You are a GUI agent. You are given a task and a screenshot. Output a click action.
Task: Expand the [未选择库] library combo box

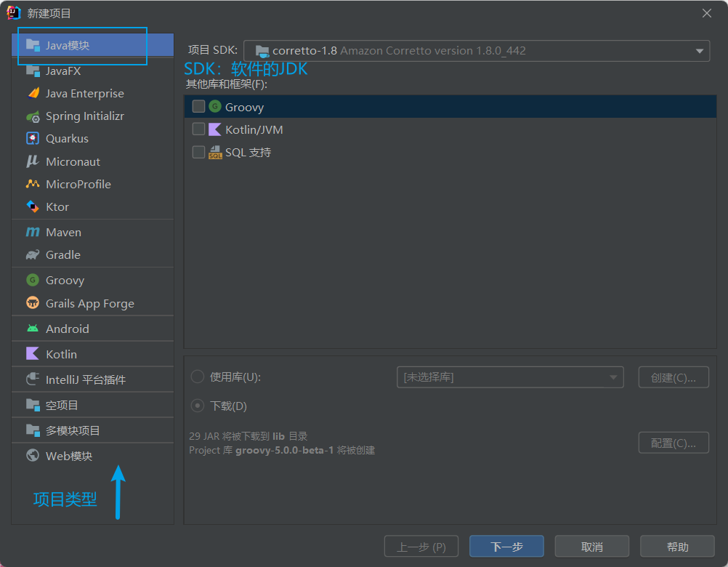(510, 377)
